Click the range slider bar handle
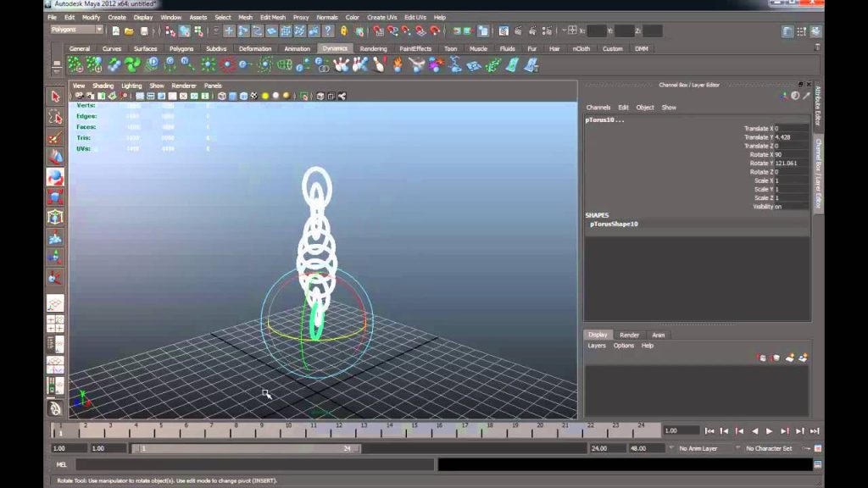 point(246,449)
